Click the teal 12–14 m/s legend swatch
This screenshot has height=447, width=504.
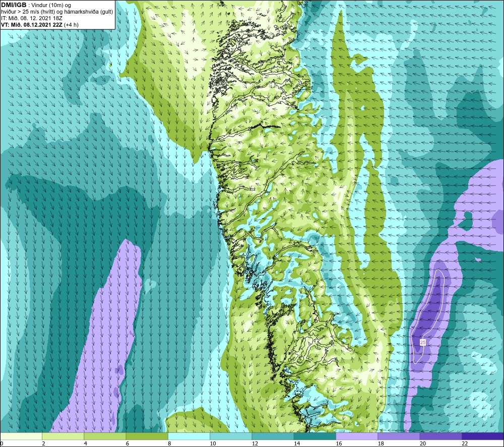273,436
